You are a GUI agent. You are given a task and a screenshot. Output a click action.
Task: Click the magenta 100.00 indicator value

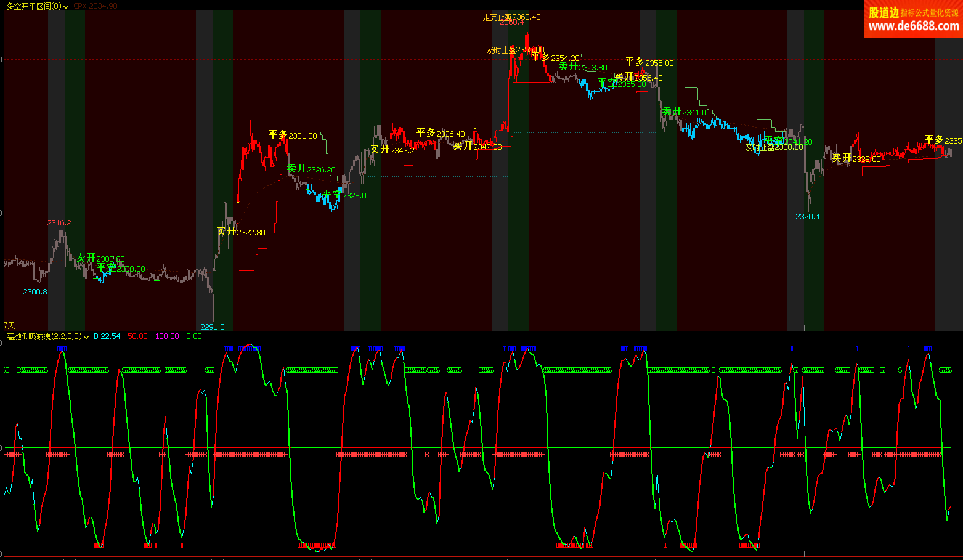[166, 336]
